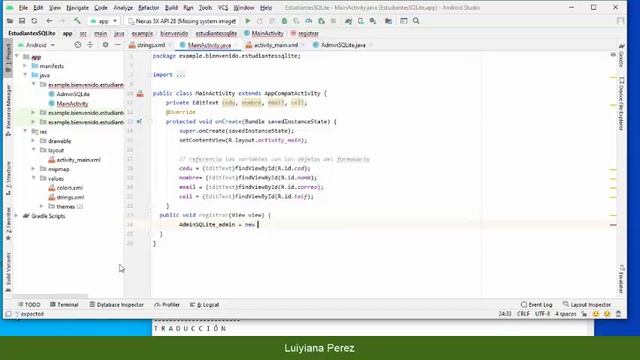
Task: Run the app with the green play icon
Action: 248,21
